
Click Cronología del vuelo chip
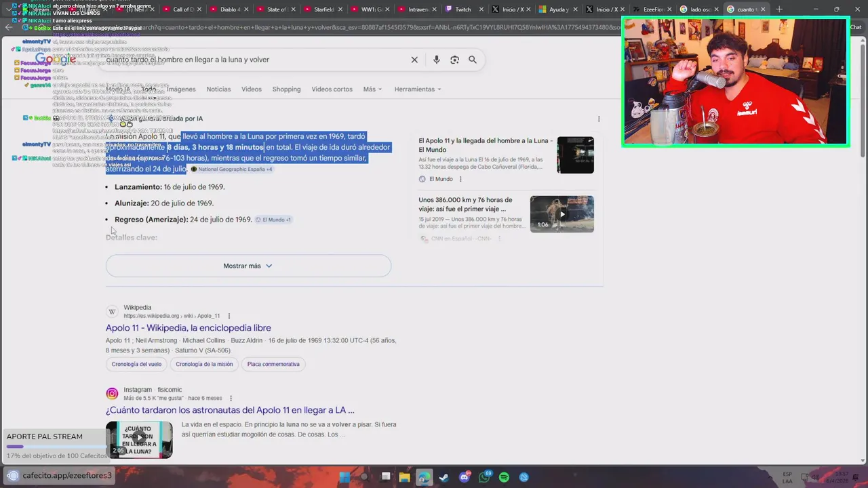tap(136, 364)
